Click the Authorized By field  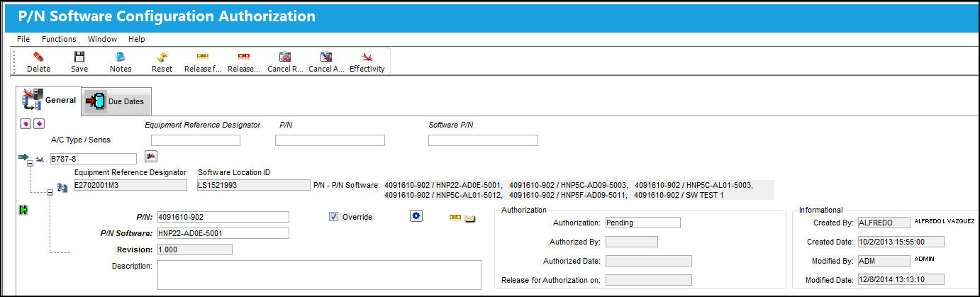pos(631,242)
